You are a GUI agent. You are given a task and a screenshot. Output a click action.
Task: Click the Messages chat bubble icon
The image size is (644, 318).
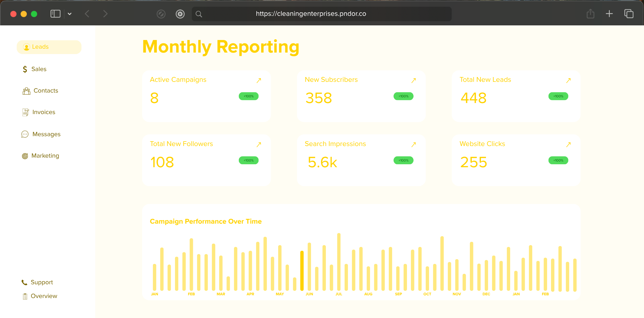pyautogui.click(x=25, y=134)
